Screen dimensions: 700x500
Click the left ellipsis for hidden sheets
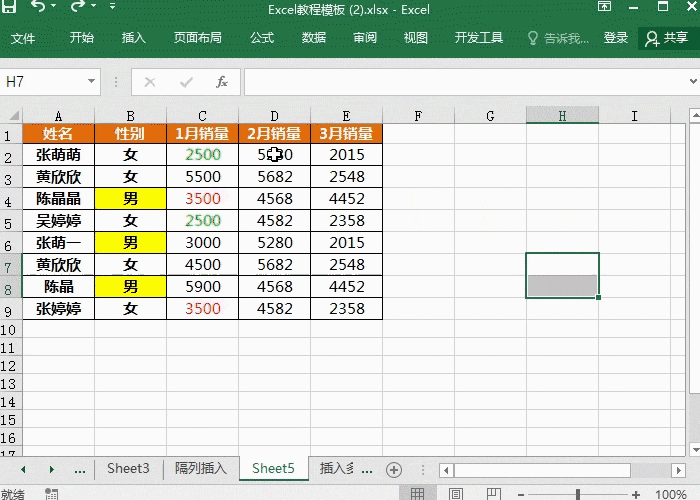80,470
